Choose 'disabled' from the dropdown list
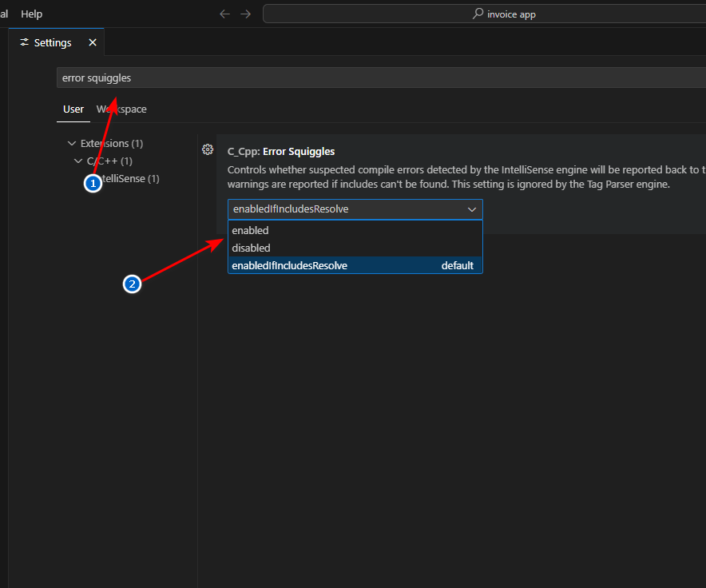This screenshot has width=706, height=588. pos(251,248)
